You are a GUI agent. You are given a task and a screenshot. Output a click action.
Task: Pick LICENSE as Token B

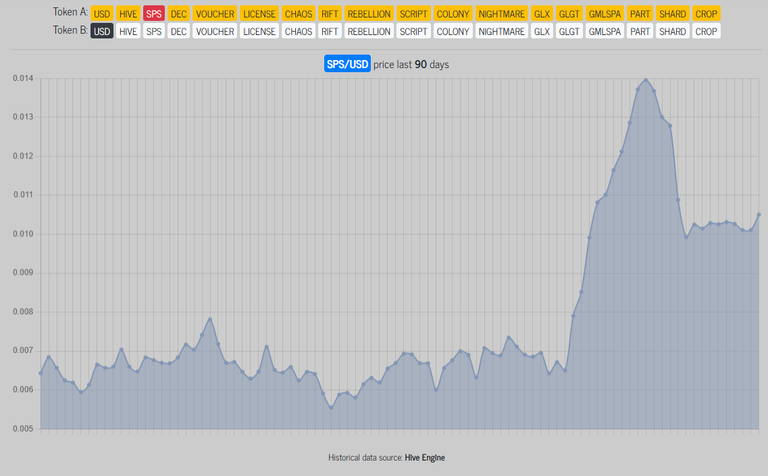259,31
